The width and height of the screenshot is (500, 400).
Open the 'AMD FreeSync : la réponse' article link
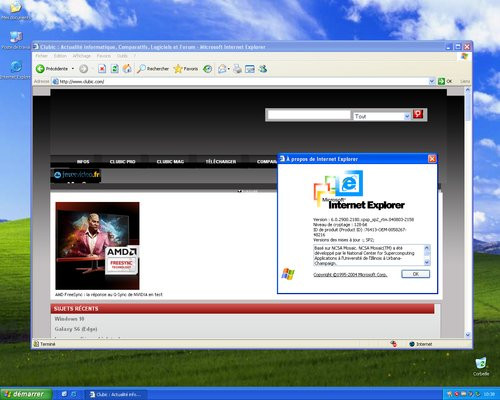tap(109, 295)
